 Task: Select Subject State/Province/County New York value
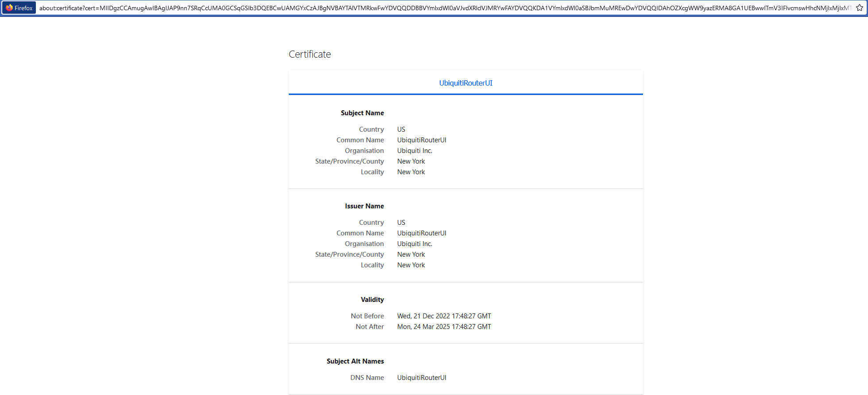point(411,161)
